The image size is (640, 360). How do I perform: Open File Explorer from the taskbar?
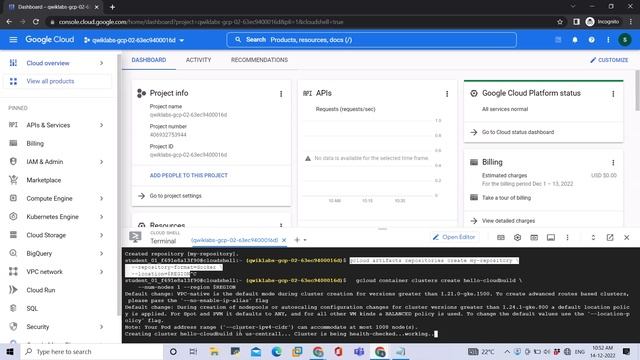[x=214, y=351]
